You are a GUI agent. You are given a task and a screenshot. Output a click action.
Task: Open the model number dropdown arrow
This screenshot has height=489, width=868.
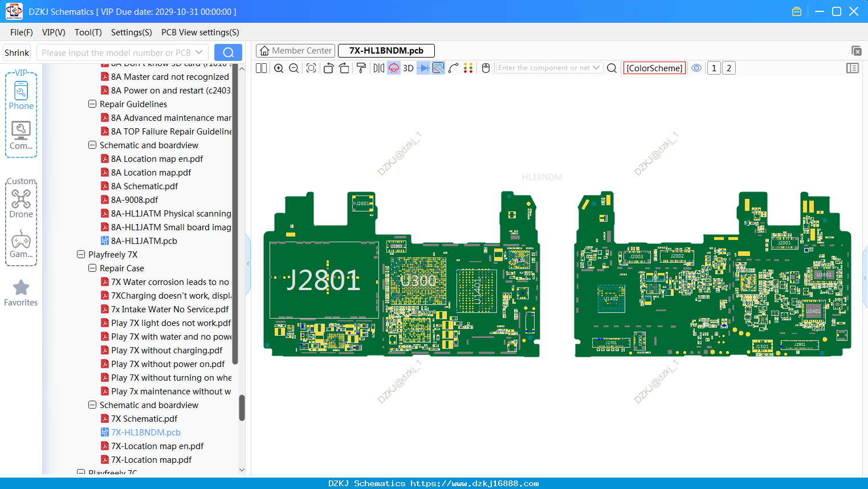(199, 52)
